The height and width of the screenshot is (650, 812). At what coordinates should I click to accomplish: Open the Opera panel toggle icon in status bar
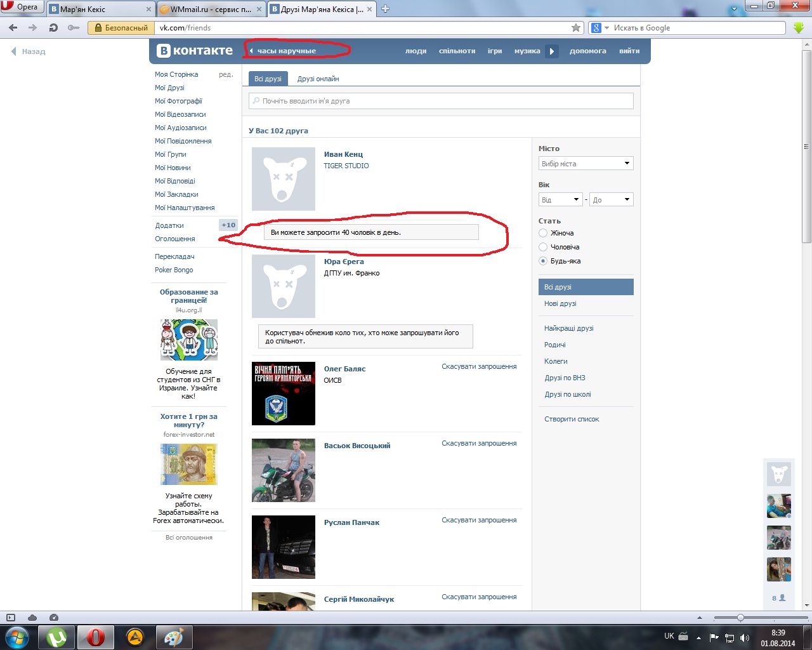11,618
